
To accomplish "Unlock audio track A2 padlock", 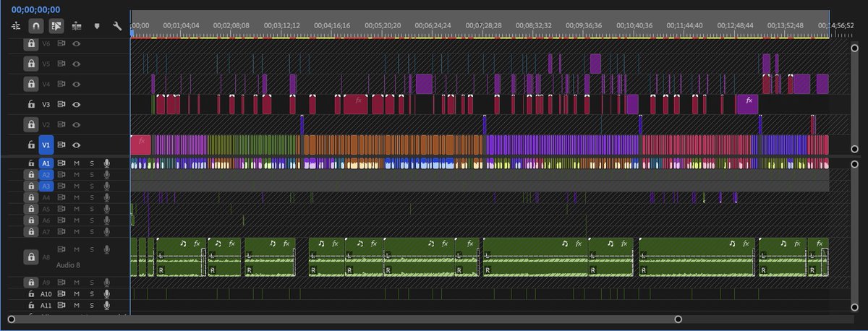I will [x=31, y=175].
